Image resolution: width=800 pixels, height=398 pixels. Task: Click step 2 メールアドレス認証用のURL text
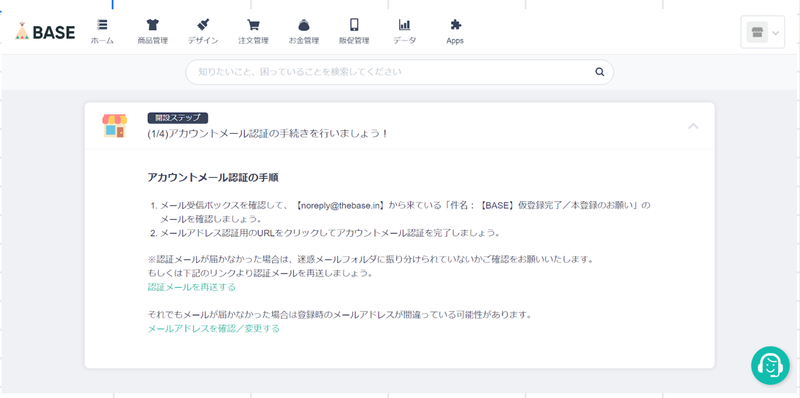330,233
